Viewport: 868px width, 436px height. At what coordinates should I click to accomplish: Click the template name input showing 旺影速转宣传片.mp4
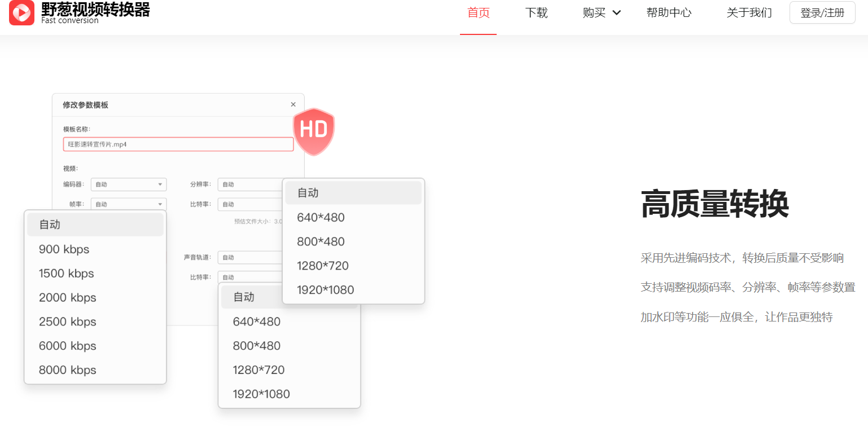[x=178, y=144]
